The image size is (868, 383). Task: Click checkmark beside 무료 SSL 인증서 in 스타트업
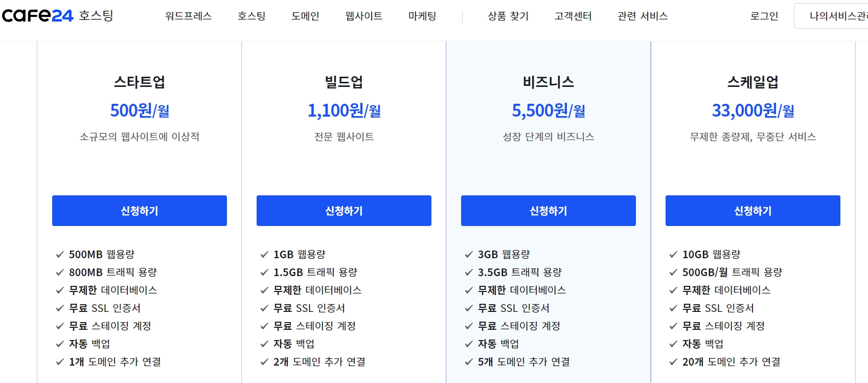point(60,308)
